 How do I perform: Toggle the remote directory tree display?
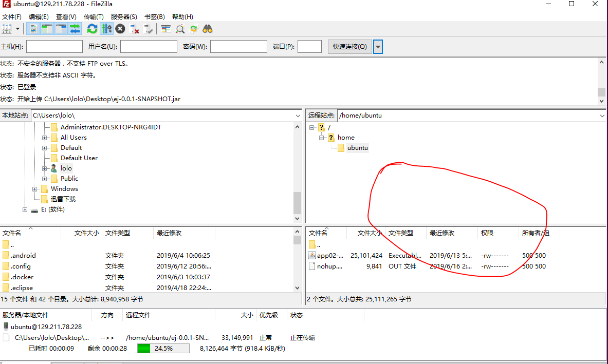click(x=61, y=29)
